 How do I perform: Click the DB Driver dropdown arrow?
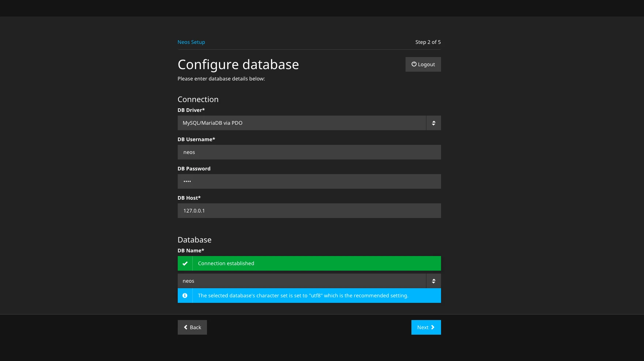[434, 123]
